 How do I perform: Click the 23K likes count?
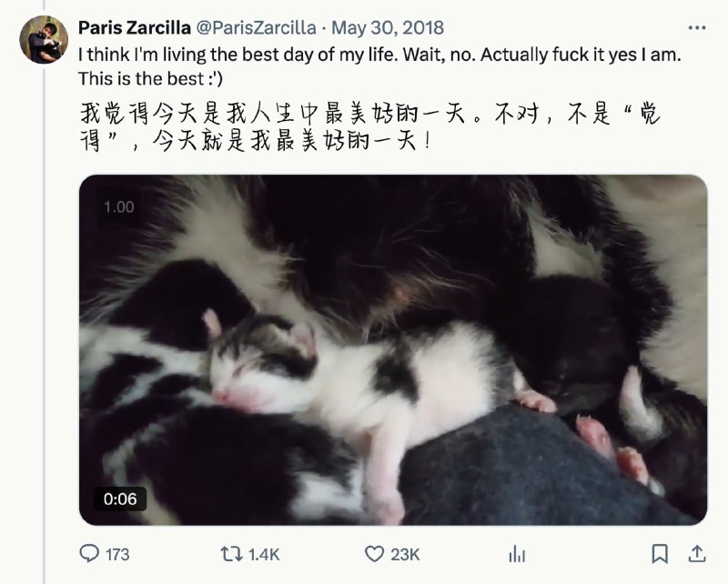pos(405,554)
